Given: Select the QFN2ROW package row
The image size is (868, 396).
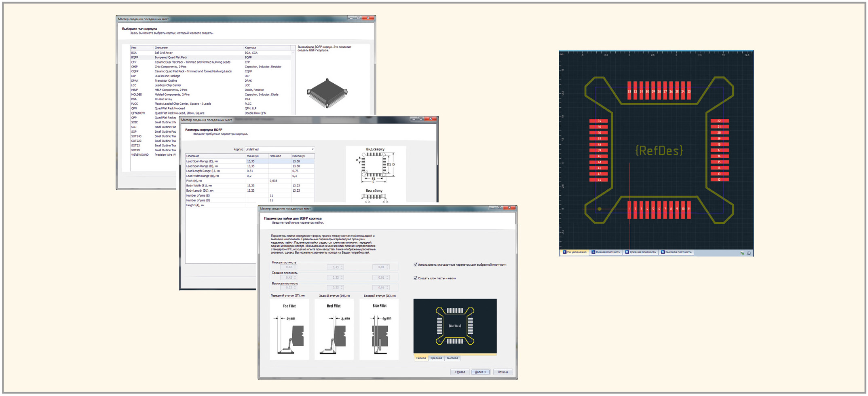Looking at the screenshot, I should [210, 113].
